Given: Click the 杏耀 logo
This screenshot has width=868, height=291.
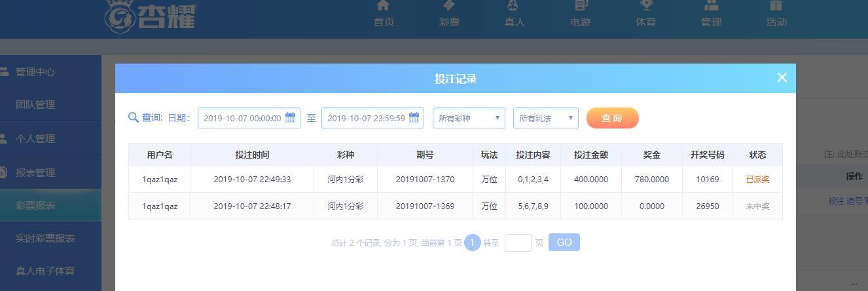Looking at the screenshot, I should point(151,16).
